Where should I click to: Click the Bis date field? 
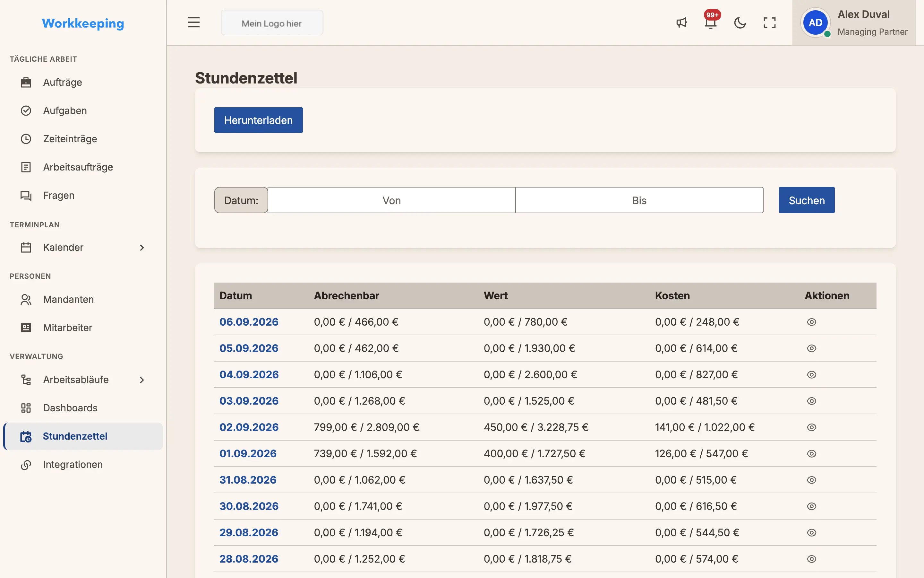click(639, 200)
